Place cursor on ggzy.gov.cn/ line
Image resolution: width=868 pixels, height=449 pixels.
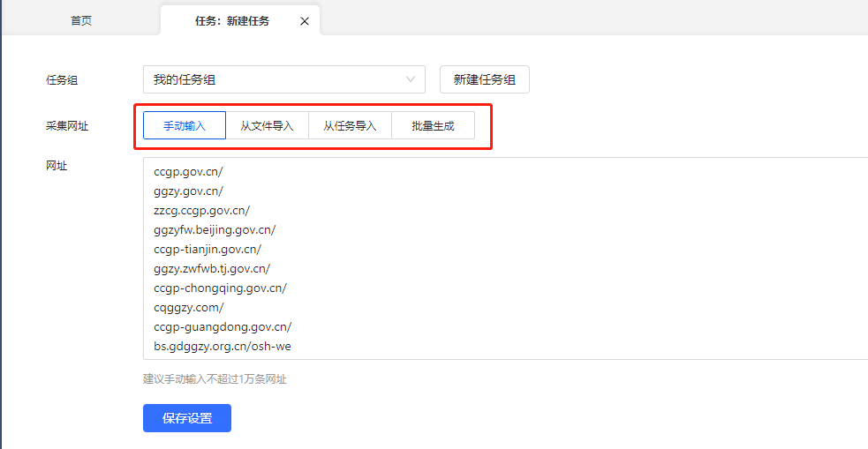click(188, 191)
